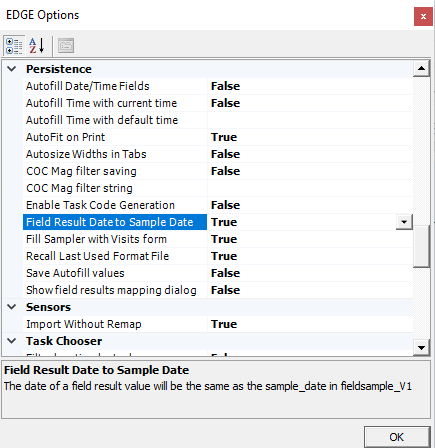Click OK to confirm the options
435x448 pixels.
397,437
